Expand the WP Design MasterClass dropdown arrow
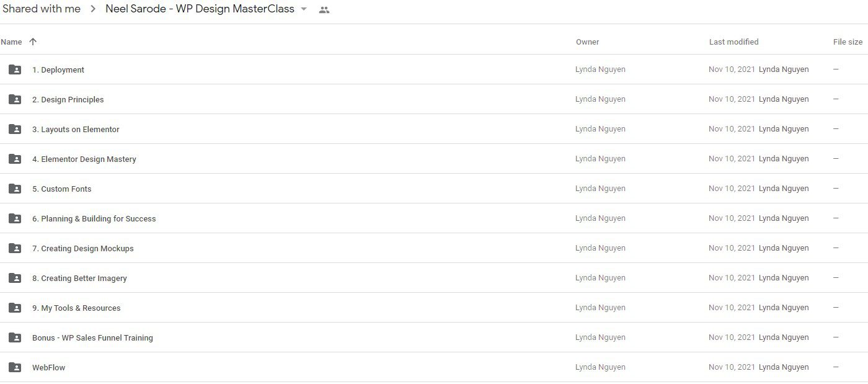This screenshot has height=384, width=868. (x=304, y=9)
